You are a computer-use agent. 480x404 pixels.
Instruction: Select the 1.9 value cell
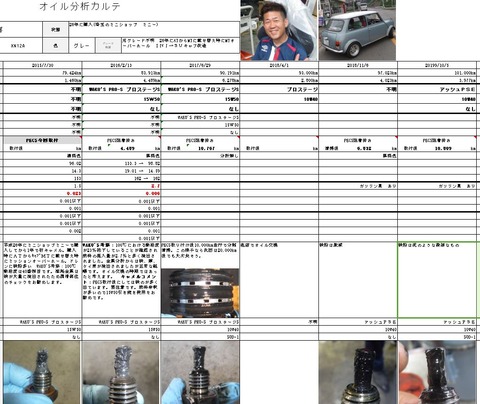(42, 186)
